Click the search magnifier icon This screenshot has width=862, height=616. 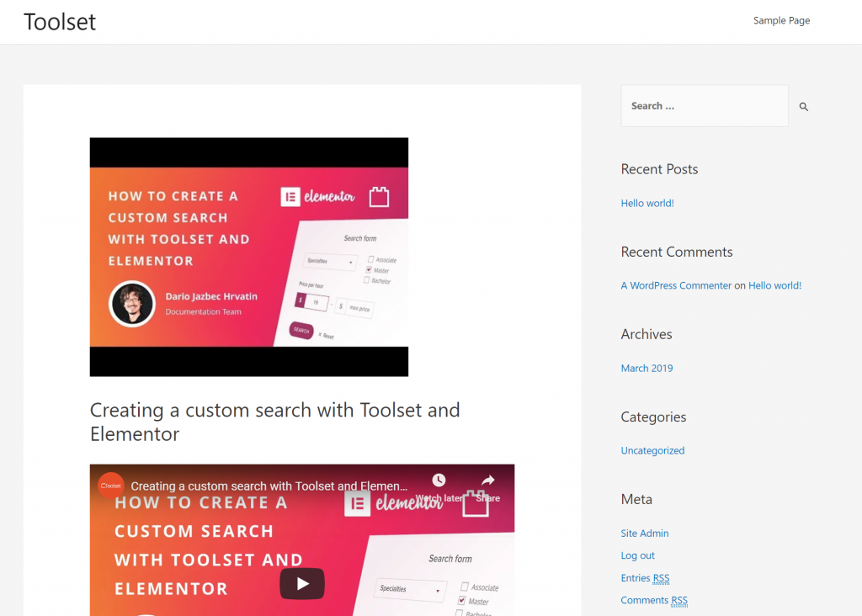(x=803, y=107)
